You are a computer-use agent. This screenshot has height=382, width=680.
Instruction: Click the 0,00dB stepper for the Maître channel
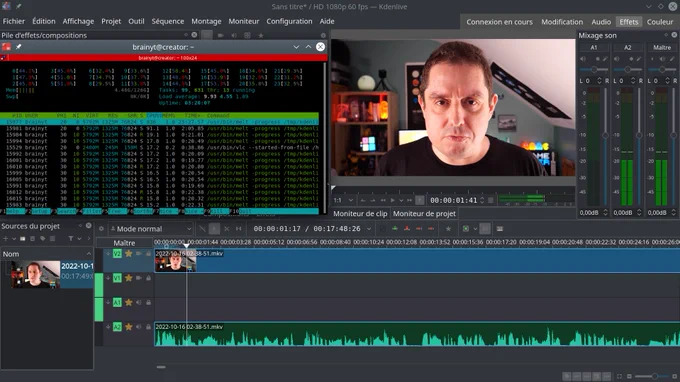[673, 212]
